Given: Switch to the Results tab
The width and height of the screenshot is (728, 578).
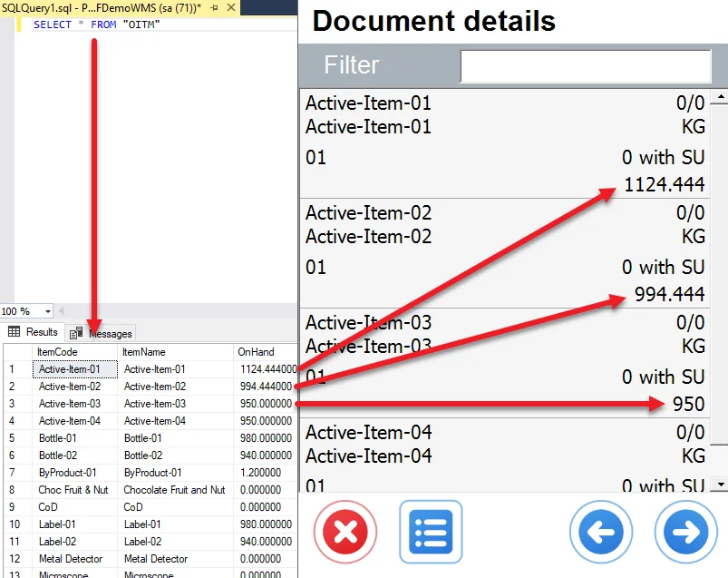Looking at the screenshot, I should [34, 333].
